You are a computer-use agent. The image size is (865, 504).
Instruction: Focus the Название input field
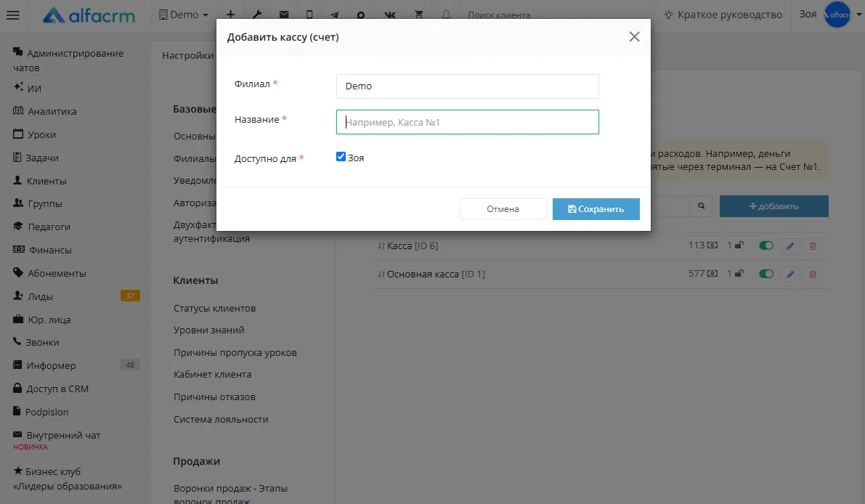click(x=467, y=122)
